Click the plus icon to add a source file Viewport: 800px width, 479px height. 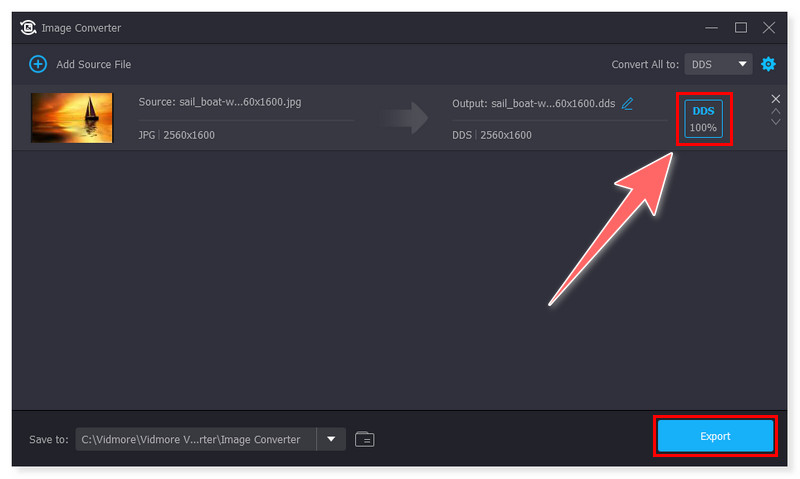[38, 64]
